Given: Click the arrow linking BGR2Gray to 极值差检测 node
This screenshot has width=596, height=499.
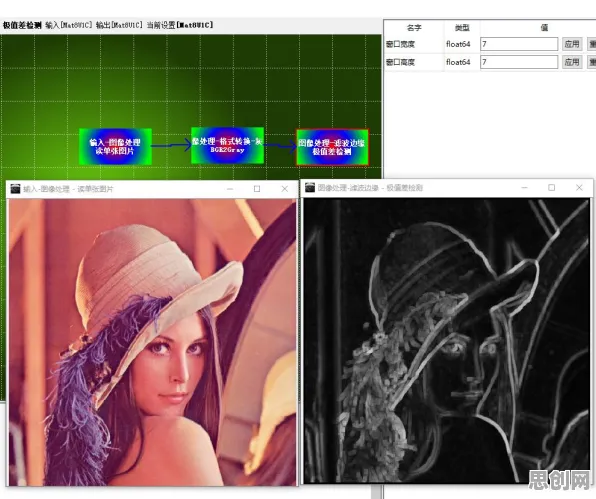Looking at the screenshot, I should 280,146.
